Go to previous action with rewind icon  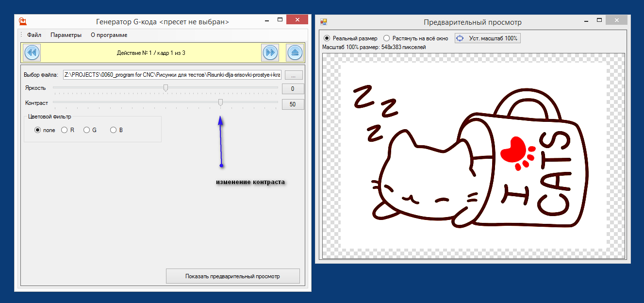(x=32, y=52)
